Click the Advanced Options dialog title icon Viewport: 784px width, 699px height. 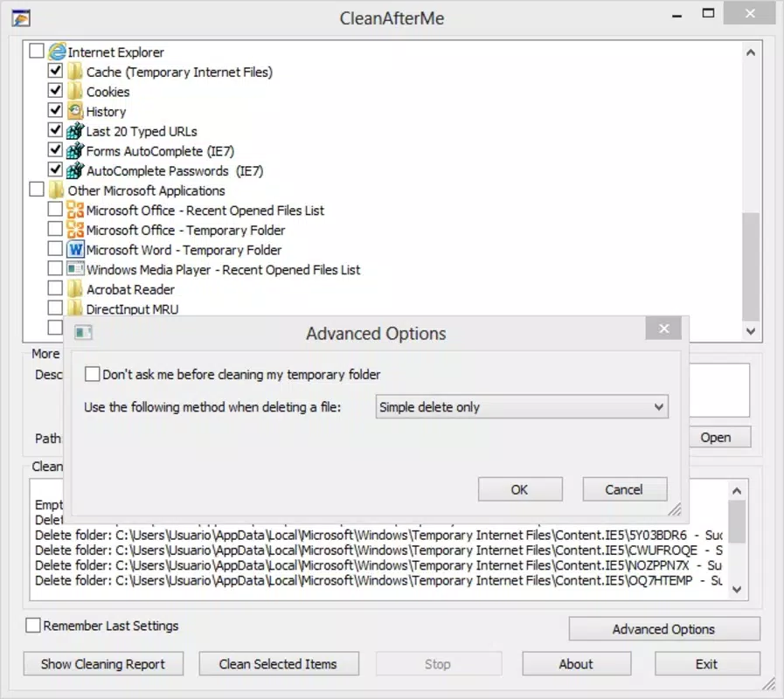(83, 333)
